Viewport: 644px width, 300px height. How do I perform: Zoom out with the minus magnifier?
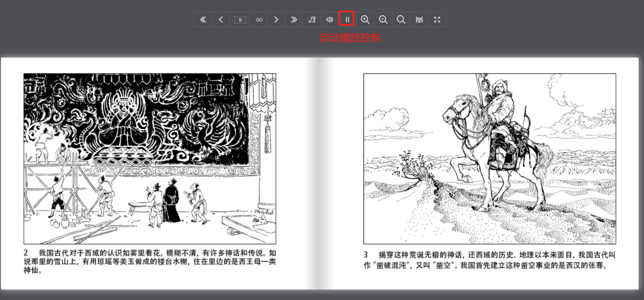click(383, 20)
